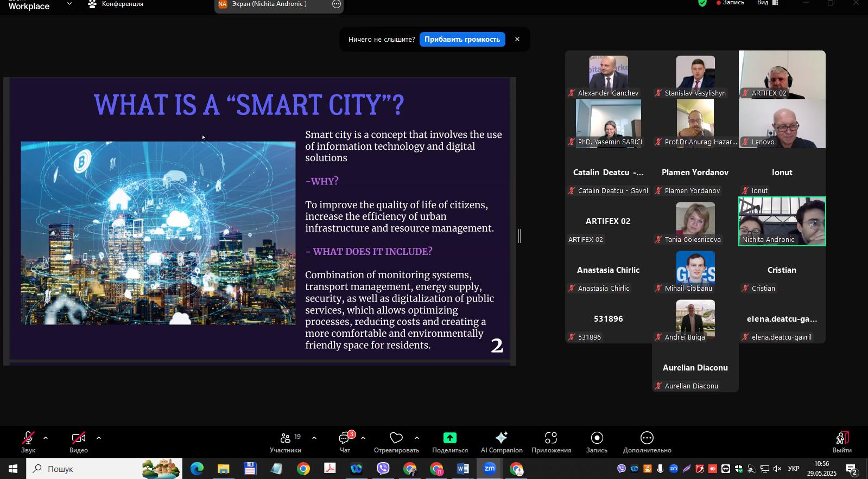Select Andrei Buiga's video tile

[695, 319]
